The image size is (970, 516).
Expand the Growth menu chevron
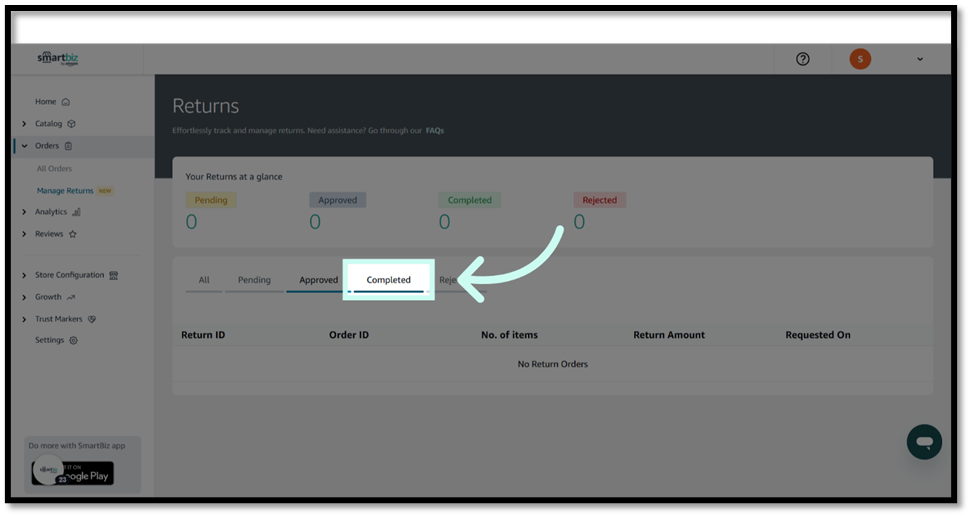(24, 297)
